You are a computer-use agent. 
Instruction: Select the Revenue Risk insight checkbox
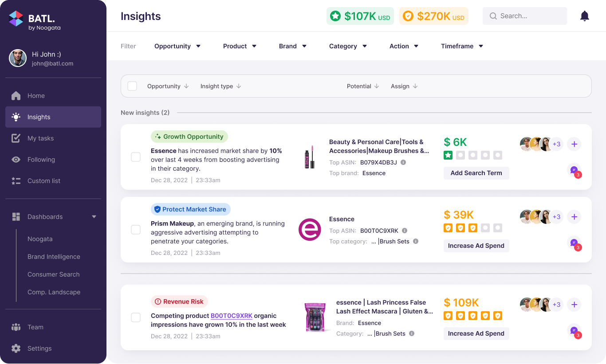coord(136,317)
